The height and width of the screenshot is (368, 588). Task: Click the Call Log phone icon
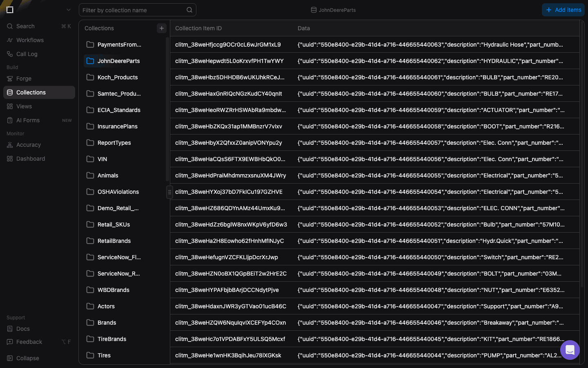[x=10, y=54]
